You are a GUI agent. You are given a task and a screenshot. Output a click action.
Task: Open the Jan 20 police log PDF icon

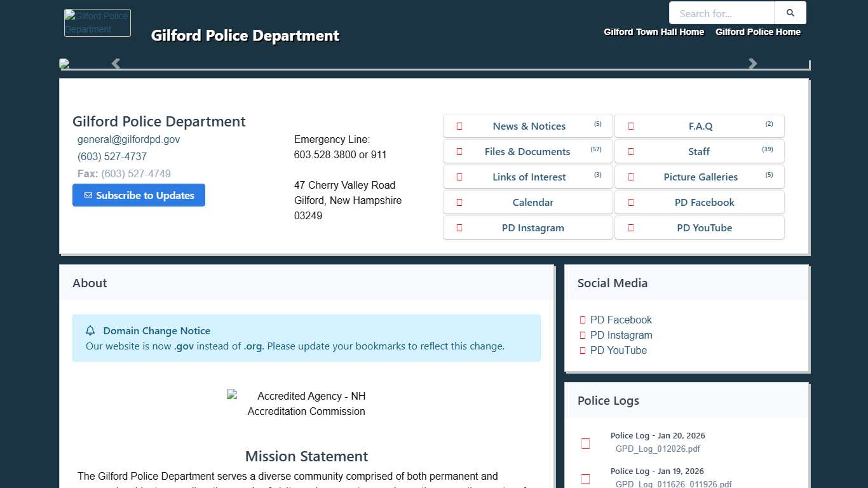585,443
